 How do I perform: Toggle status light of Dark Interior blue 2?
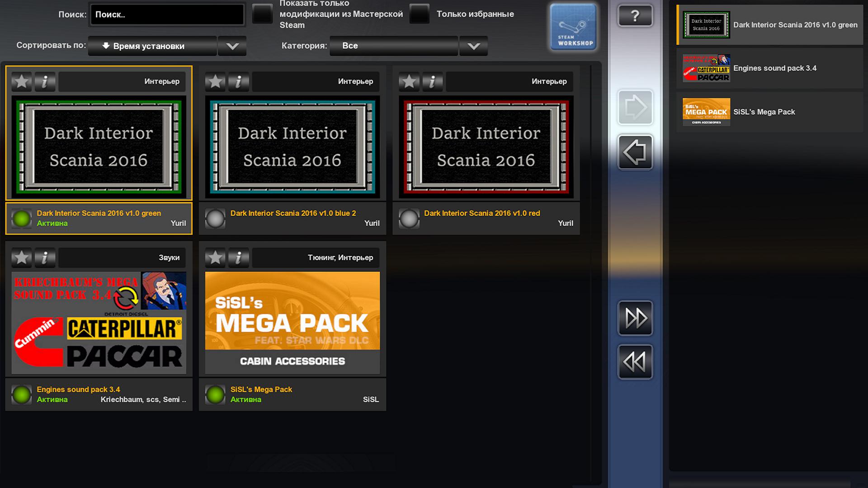click(x=215, y=219)
